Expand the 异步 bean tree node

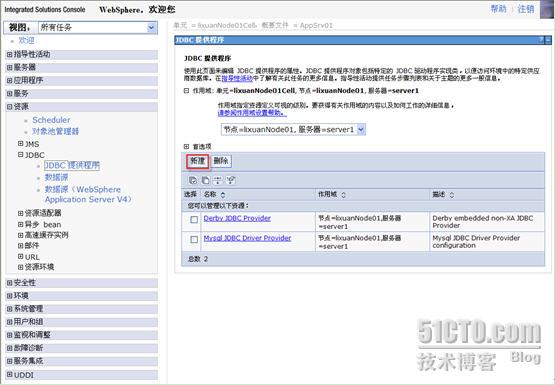pos(21,224)
